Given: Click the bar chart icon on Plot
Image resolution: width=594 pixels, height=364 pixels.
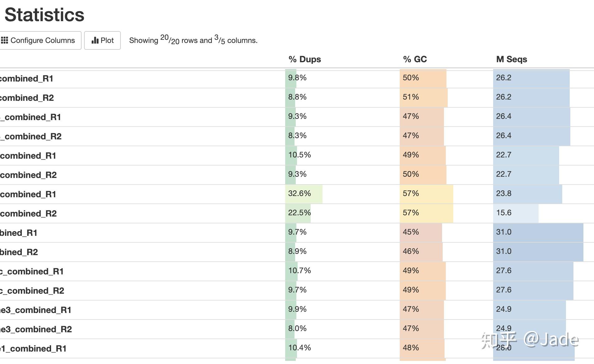Looking at the screenshot, I should [x=95, y=40].
